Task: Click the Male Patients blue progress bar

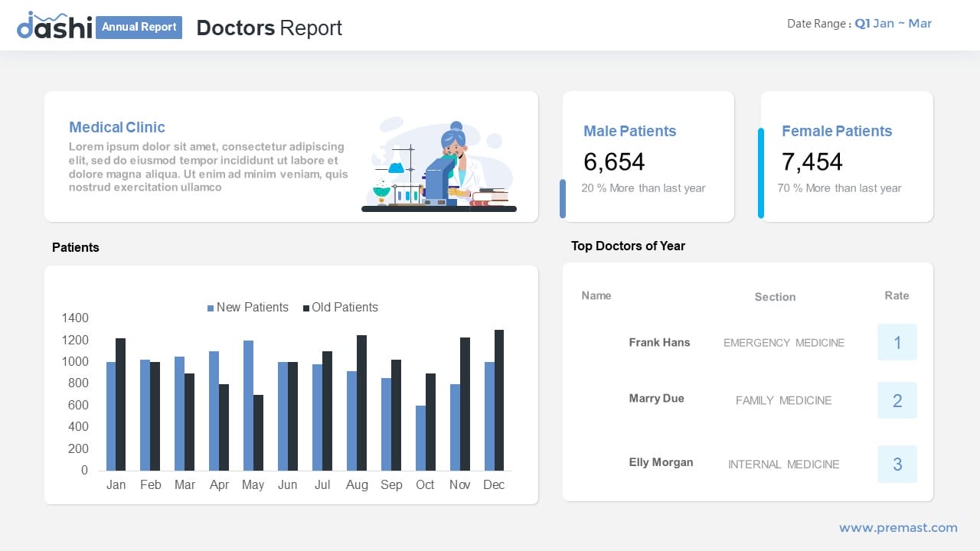Action: [563, 199]
